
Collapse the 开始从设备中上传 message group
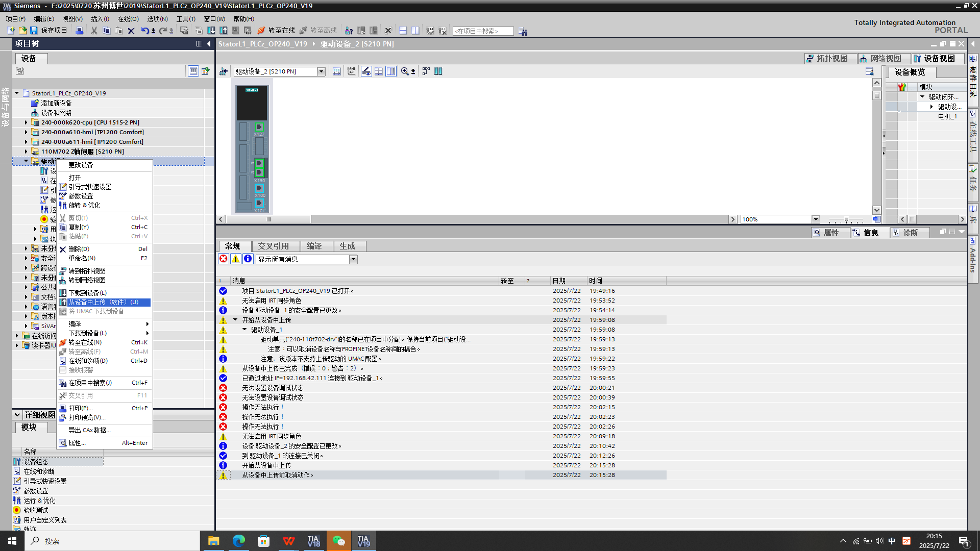point(235,320)
